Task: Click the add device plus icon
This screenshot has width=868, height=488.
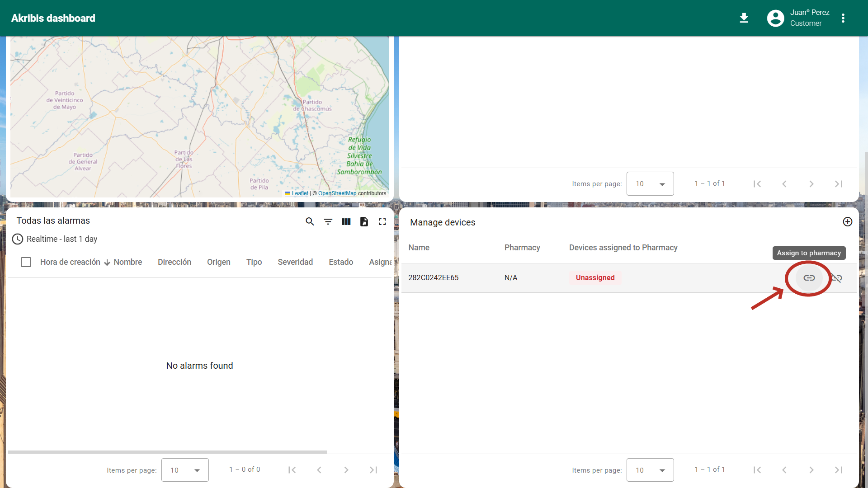Action: tap(848, 221)
